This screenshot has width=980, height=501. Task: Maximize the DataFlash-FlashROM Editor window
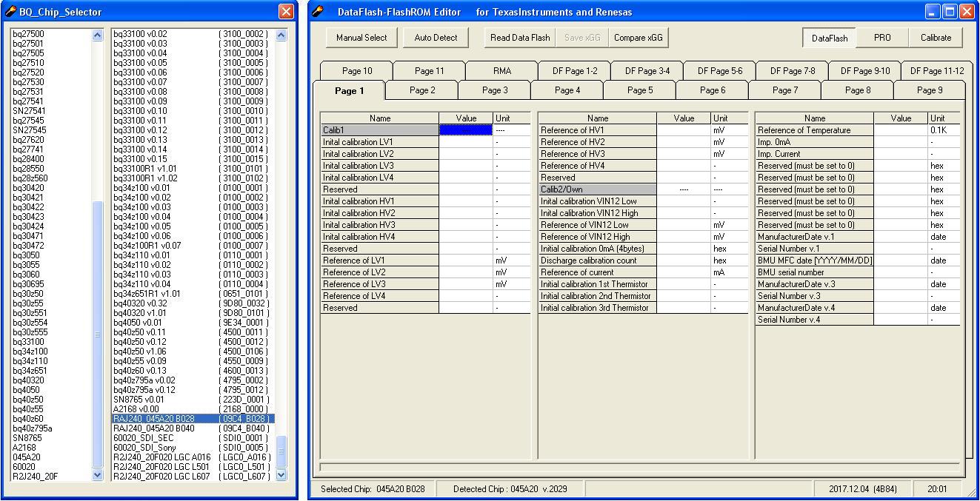950,12
